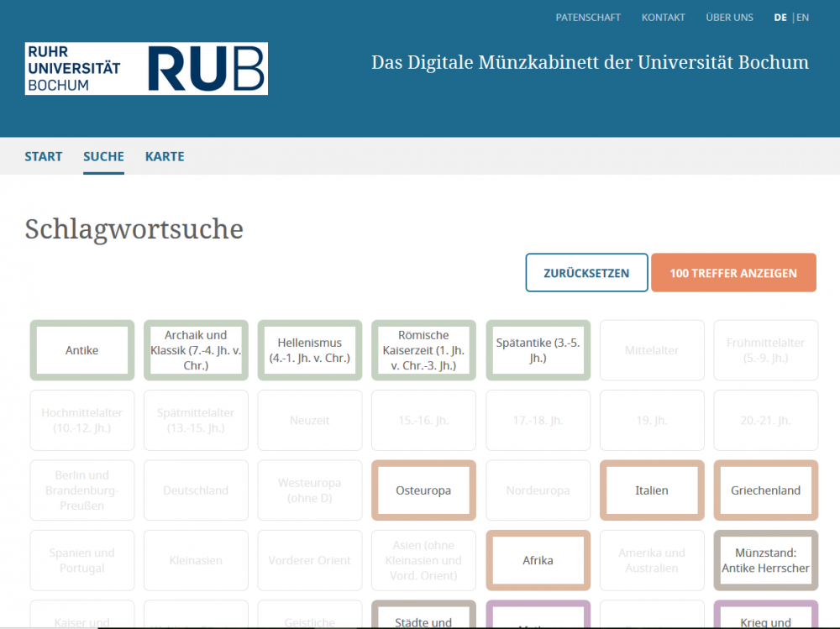This screenshot has height=629, width=840.
Task: Click the 100 Treffer anzeigen button
Action: tap(732, 273)
